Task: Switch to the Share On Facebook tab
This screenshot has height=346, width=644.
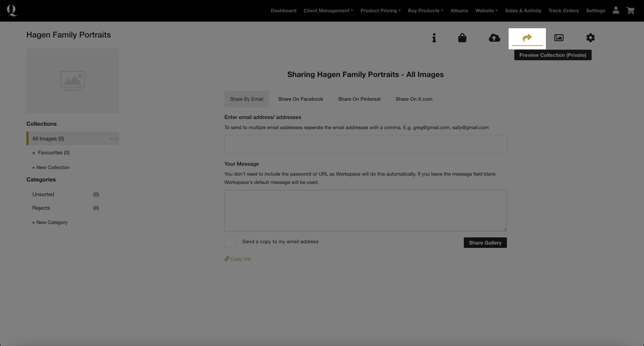Action: [x=301, y=99]
